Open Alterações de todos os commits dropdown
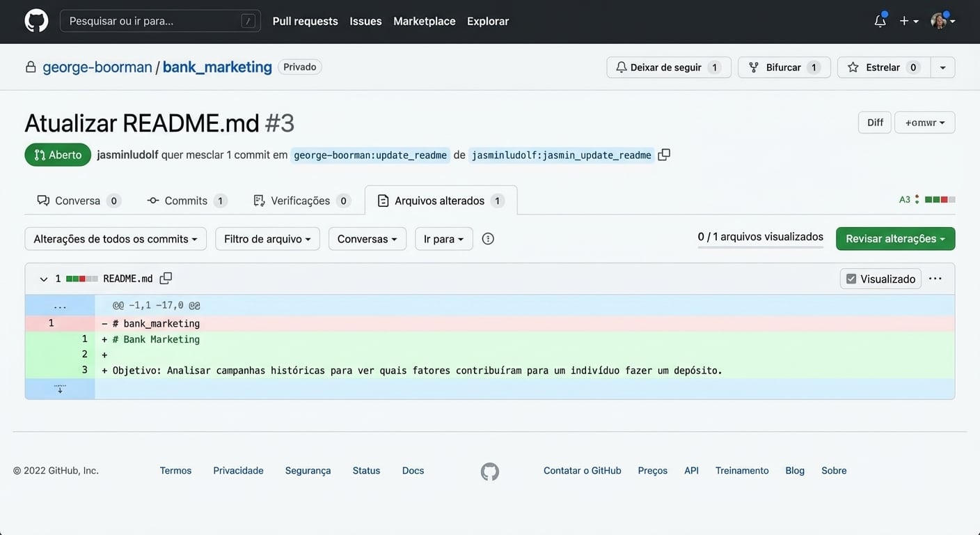Screen dimensions: 980x535 tap(116, 239)
